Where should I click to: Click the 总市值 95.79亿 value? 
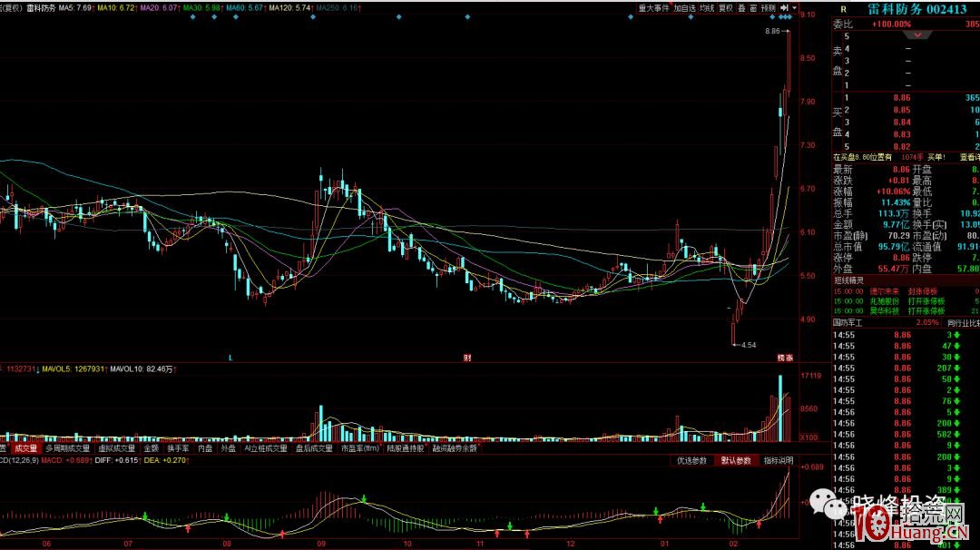893,247
